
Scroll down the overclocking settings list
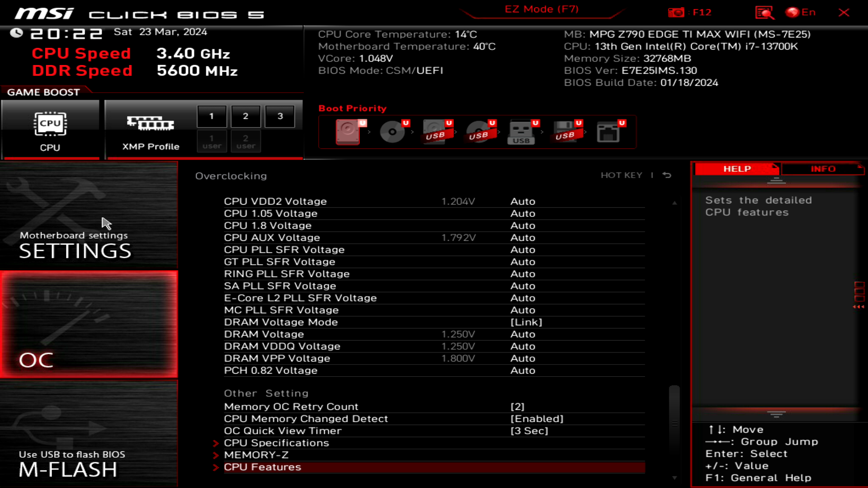[x=674, y=477]
